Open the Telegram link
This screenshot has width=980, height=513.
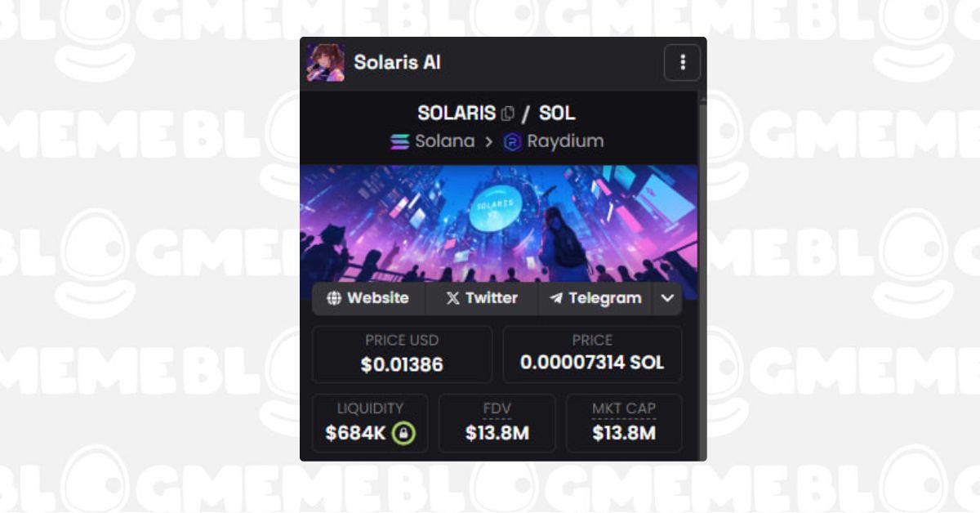[595, 298]
